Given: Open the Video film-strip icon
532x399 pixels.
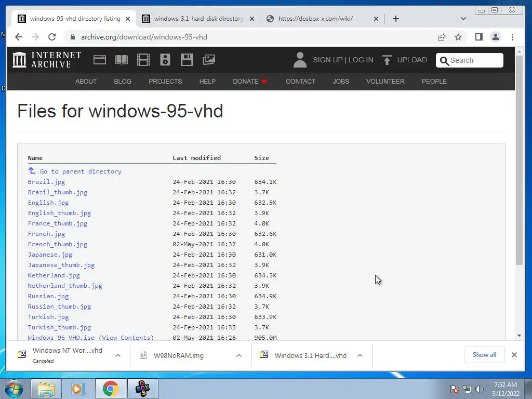Looking at the screenshot, I should (x=143, y=60).
